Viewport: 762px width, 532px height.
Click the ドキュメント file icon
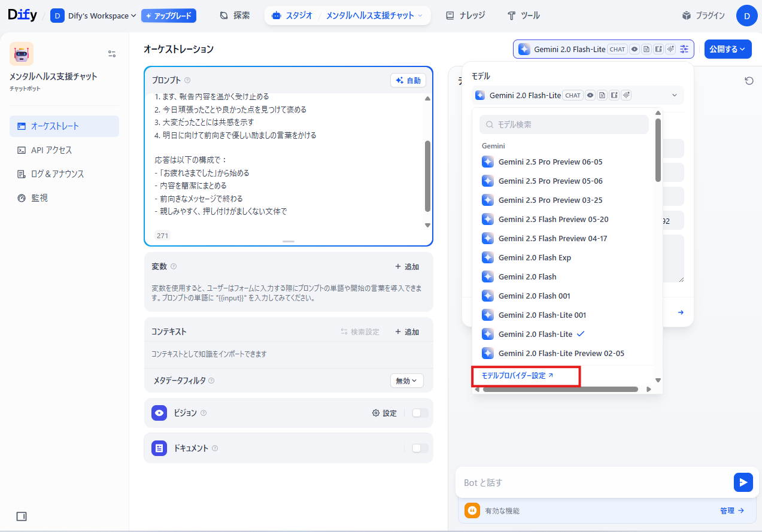click(x=159, y=448)
